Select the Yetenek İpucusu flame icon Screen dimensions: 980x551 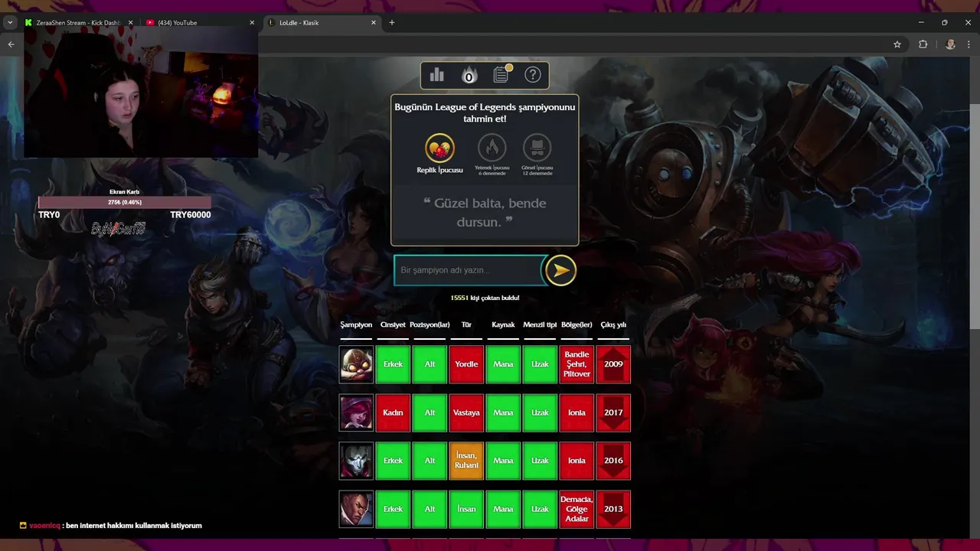[x=492, y=148]
